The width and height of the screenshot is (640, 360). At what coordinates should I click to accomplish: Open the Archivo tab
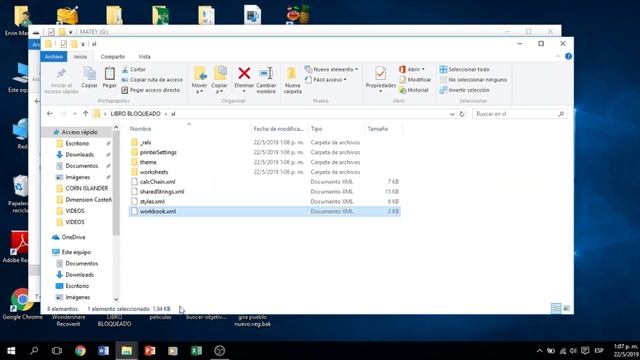(x=54, y=56)
